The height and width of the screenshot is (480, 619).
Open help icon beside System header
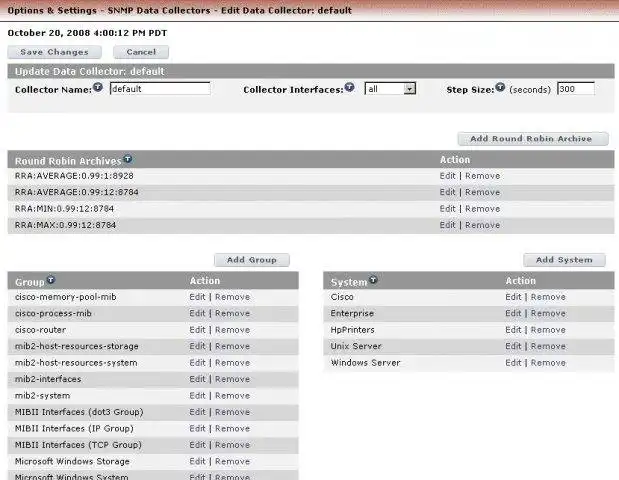[373, 280]
